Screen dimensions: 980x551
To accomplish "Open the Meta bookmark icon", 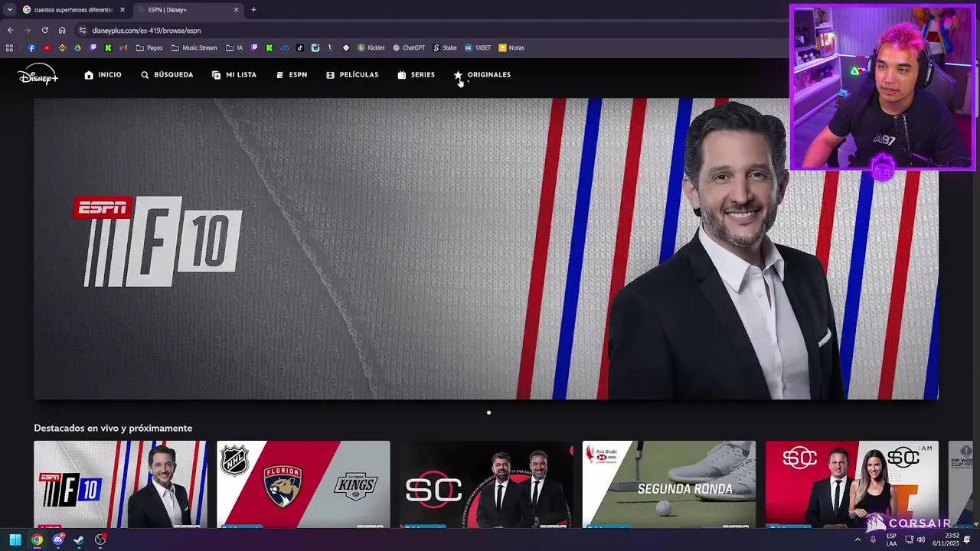I will (285, 47).
